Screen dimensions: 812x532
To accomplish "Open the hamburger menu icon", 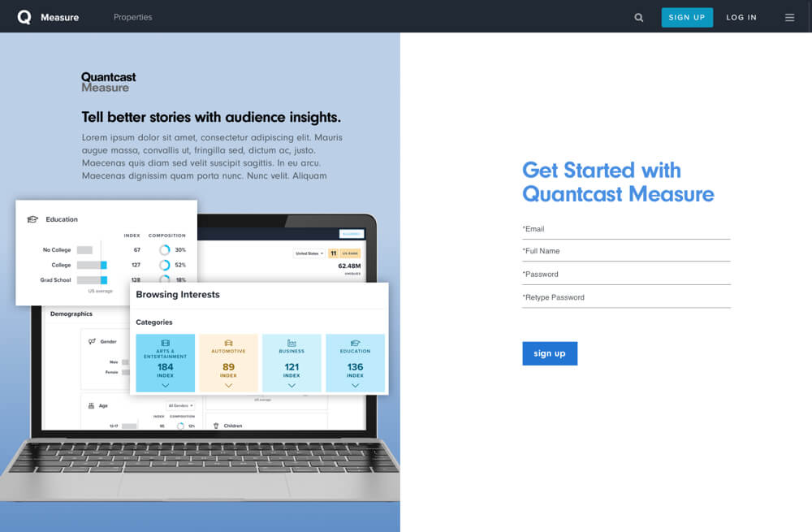I will tap(789, 18).
